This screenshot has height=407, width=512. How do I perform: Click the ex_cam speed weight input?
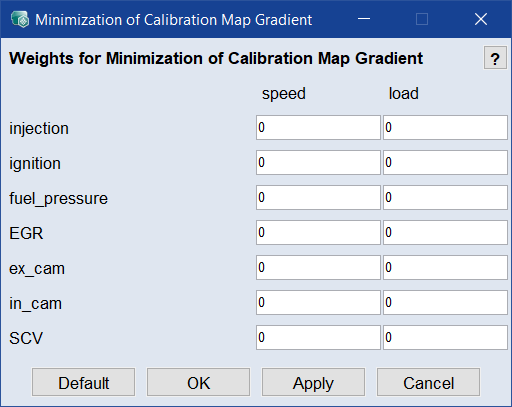[x=318, y=268]
